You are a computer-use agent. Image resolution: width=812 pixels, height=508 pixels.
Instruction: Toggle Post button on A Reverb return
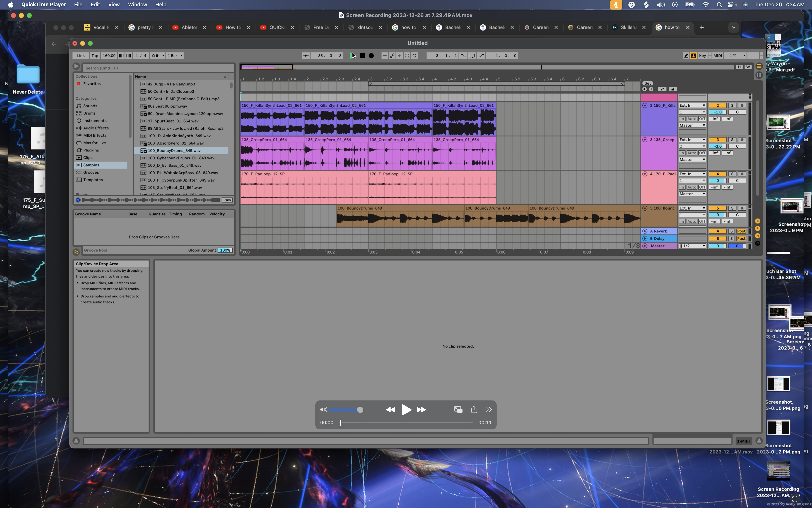pos(741,231)
